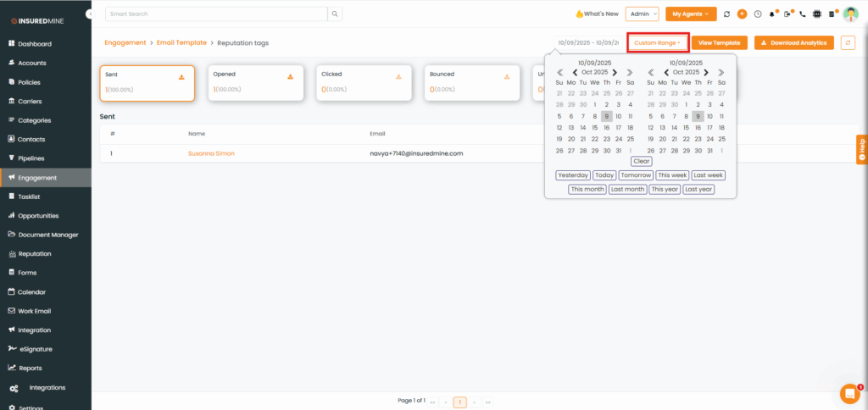Open Susanna Simon contact link

[x=211, y=153]
